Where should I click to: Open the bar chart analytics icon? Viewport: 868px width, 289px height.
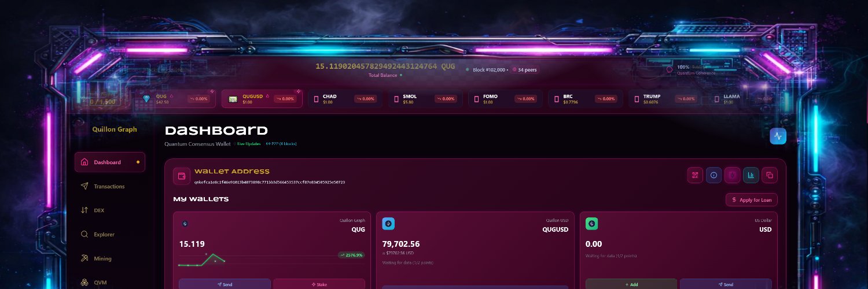(751, 175)
